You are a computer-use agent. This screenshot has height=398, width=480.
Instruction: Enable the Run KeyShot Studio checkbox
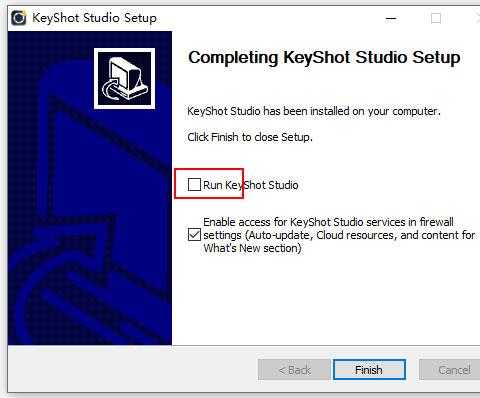(x=194, y=184)
